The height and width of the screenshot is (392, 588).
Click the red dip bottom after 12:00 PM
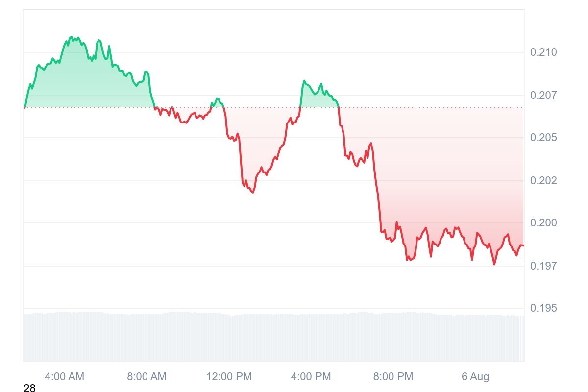(x=253, y=192)
